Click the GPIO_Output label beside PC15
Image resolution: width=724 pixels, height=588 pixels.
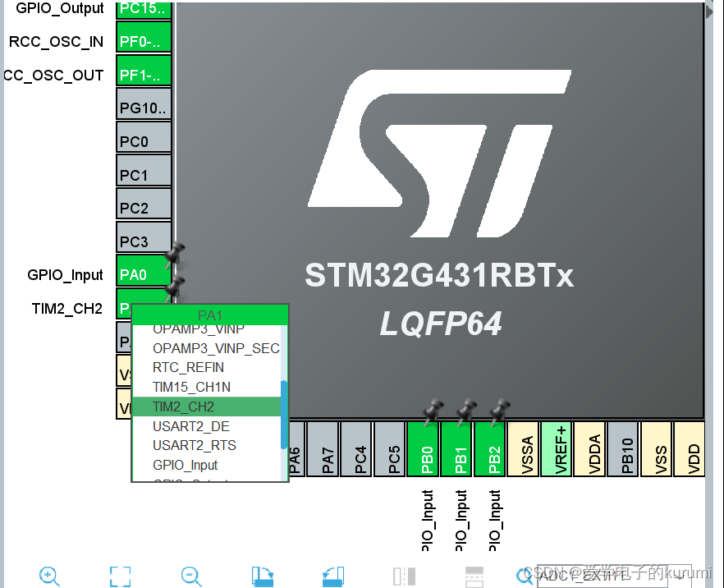(x=60, y=8)
